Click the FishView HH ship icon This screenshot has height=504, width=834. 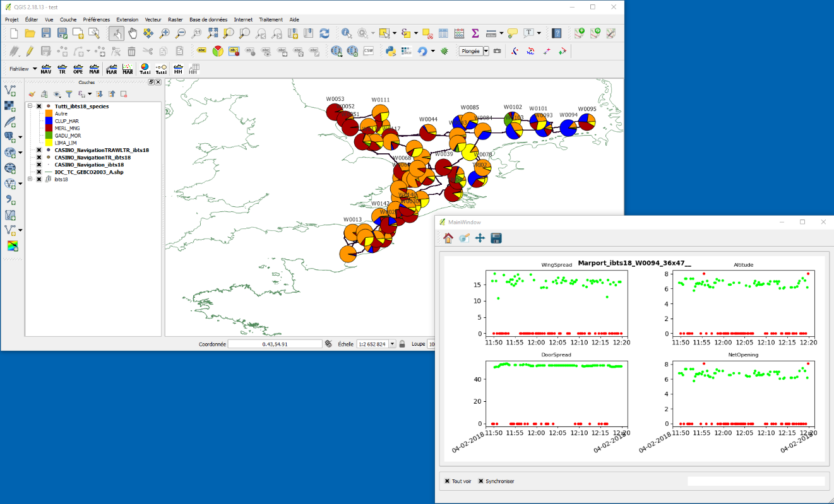pos(179,69)
